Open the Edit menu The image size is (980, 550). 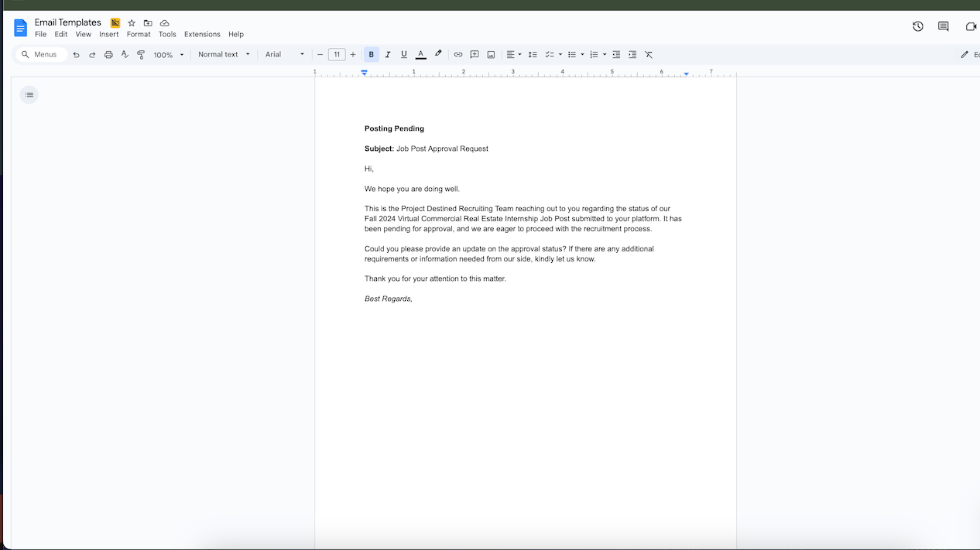coord(61,34)
